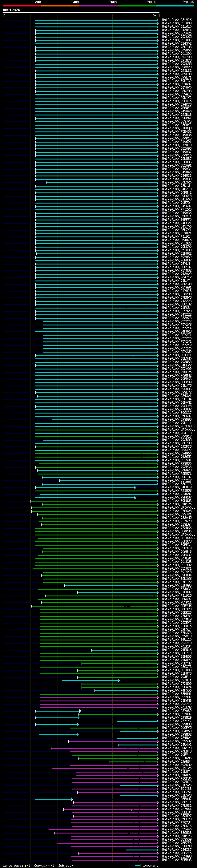Viewport: 197px width, 868px height.
Task: Click the green ~80% identity legend bar
Action: pyautogui.click(x=137, y=6)
